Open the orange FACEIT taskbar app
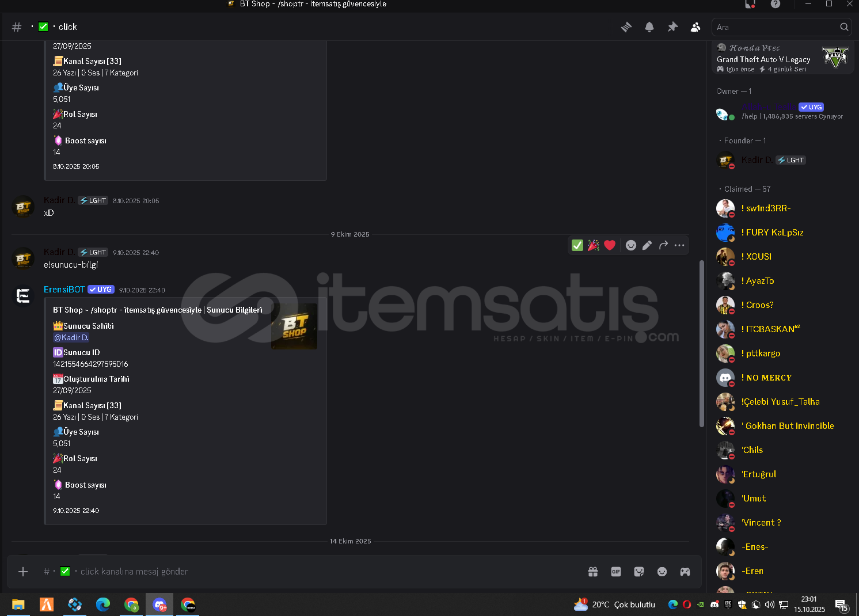 [47, 604]
